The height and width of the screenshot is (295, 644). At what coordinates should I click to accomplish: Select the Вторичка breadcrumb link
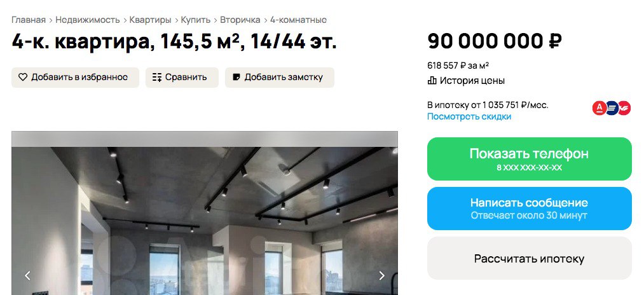tap(240, 20)
